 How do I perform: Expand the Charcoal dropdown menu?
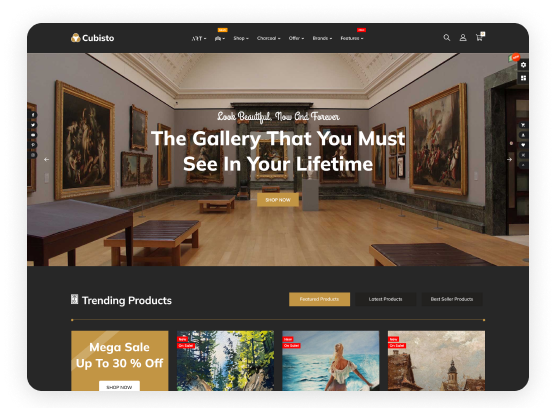[269, 38]
